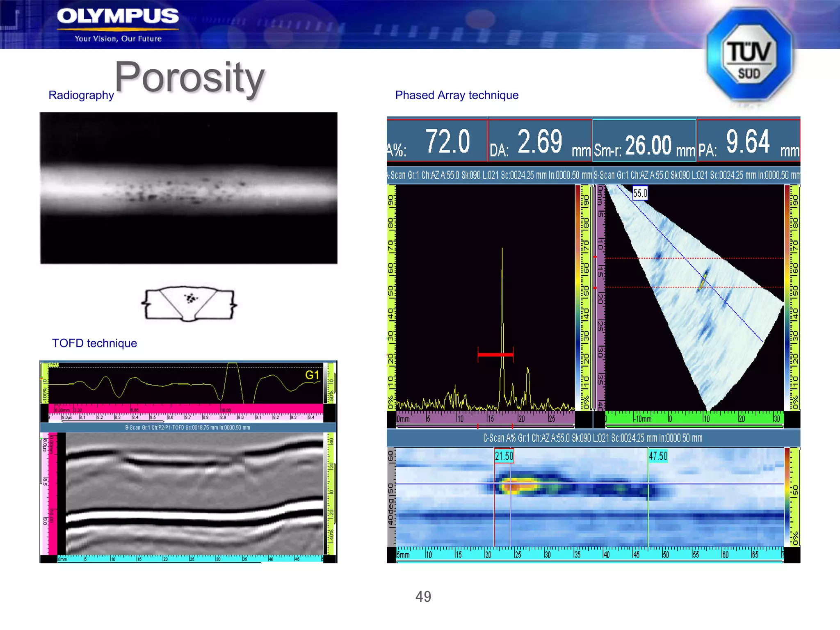Click the 55.0 angle cursor label

pos(640,193)
